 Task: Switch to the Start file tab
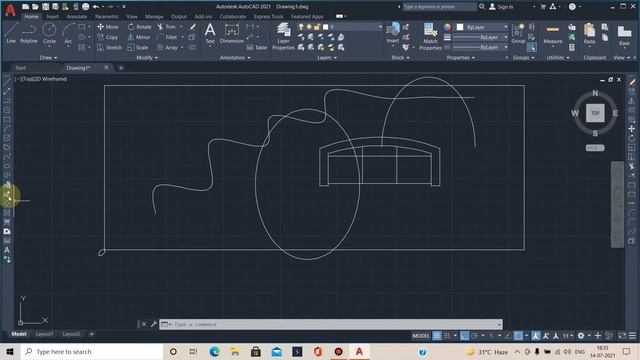(x=20, y=68)
